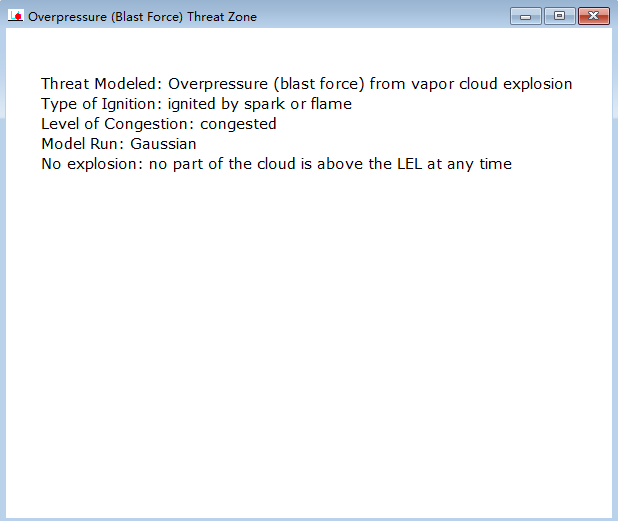
Task: Click the phrase 'at any time'
Action: pos(469,164)
